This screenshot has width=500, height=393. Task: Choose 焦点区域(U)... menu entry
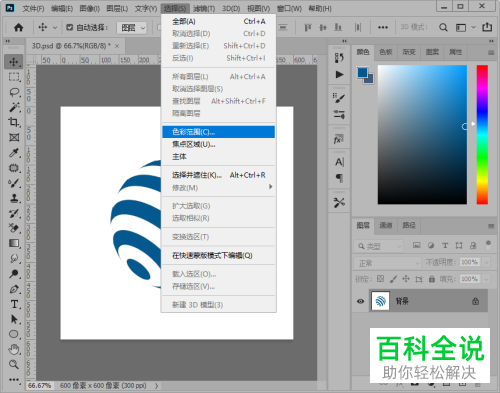click(218, 144)
